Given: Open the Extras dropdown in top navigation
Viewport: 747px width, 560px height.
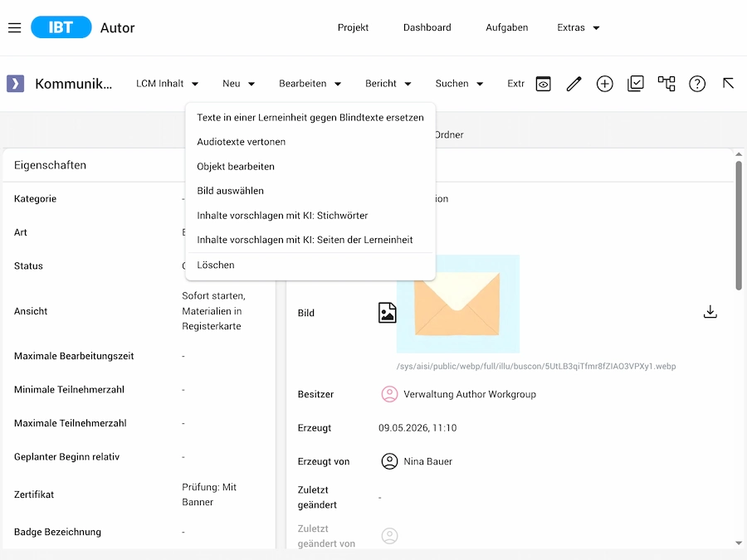Looking at the screenshot, I should pyautogui.click(x=579, y=27).
